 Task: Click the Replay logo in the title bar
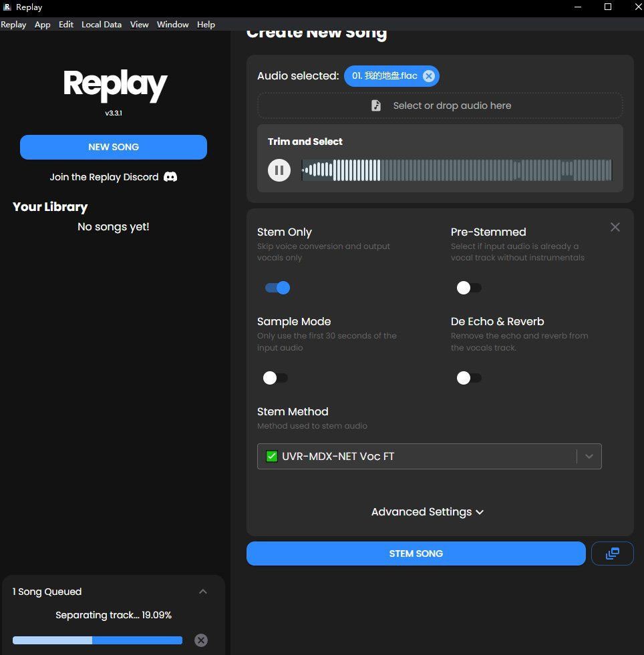point(7,7)
